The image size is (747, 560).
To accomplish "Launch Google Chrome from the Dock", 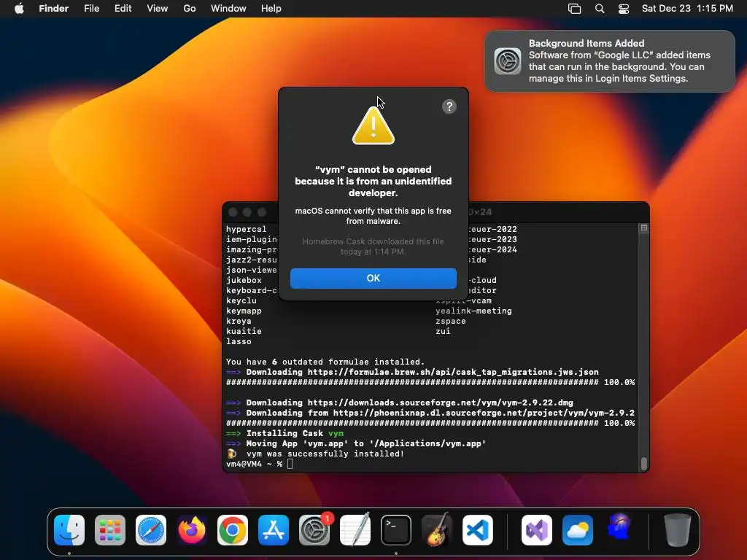I will 233,529.
